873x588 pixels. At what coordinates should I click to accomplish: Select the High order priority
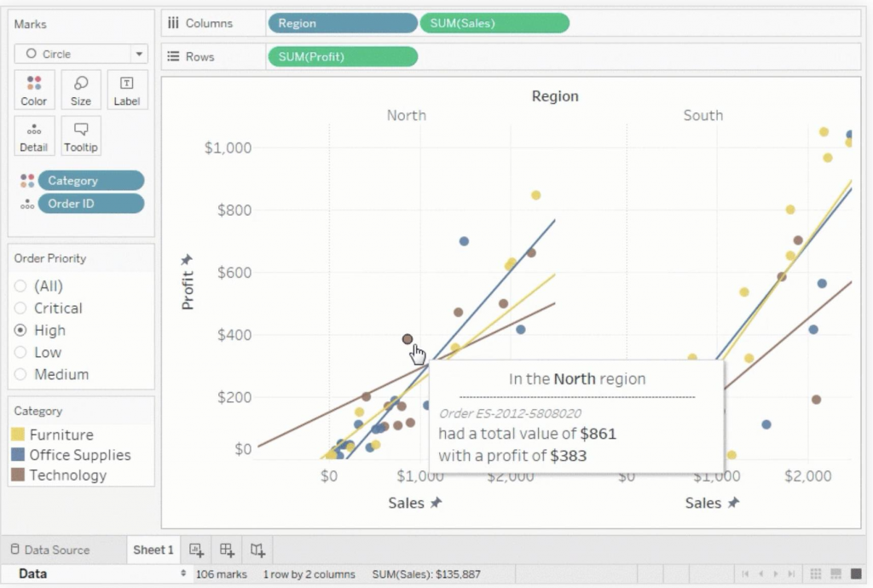[19, 330]
